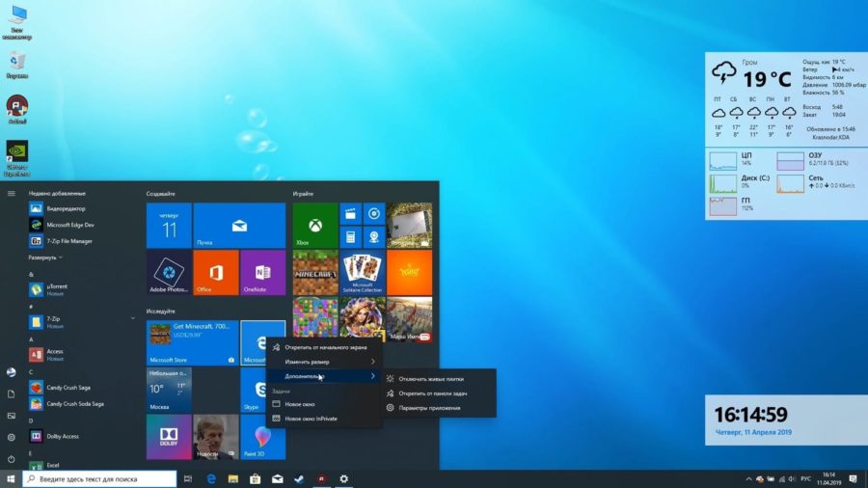Open Microsoft Solitaire Collection tile
This screenshot has width=868, height=488.
tap(362, 272)
